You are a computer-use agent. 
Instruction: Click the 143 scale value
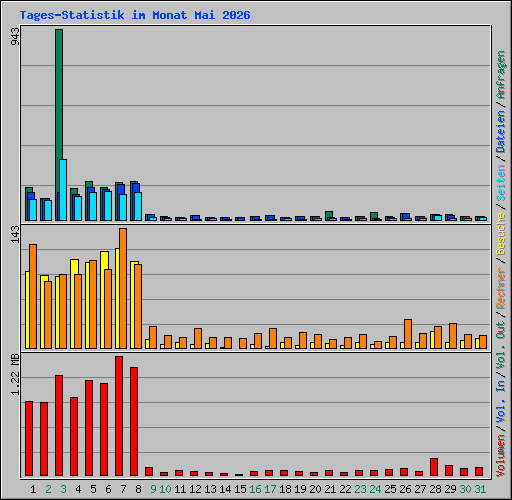click(15, 234)
